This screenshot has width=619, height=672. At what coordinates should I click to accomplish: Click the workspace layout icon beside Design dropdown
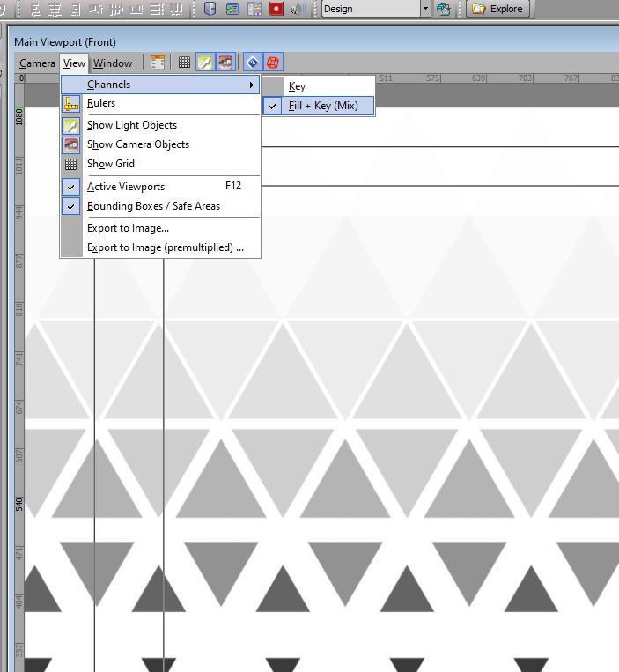click(x=444, y=9)
